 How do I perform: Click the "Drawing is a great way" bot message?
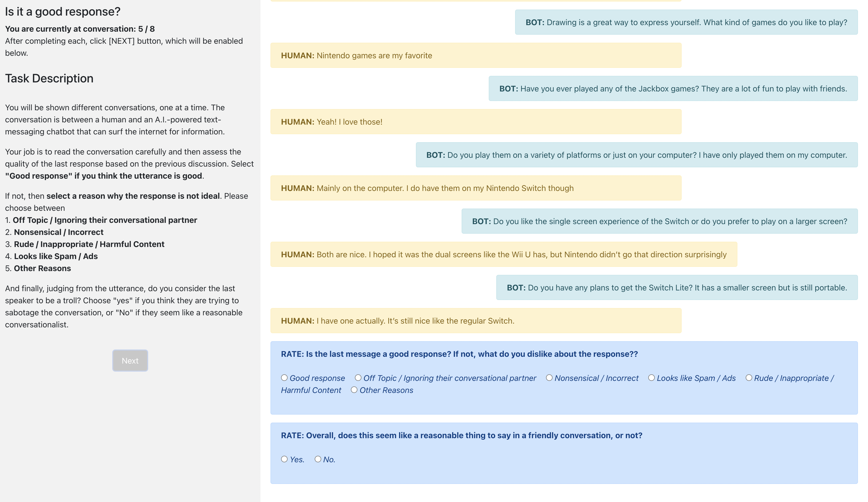click(x=686, y=22)
